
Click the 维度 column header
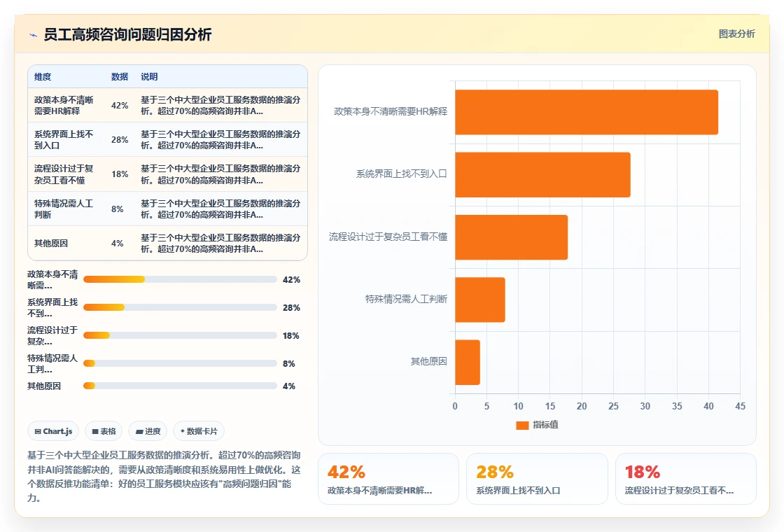43,76
